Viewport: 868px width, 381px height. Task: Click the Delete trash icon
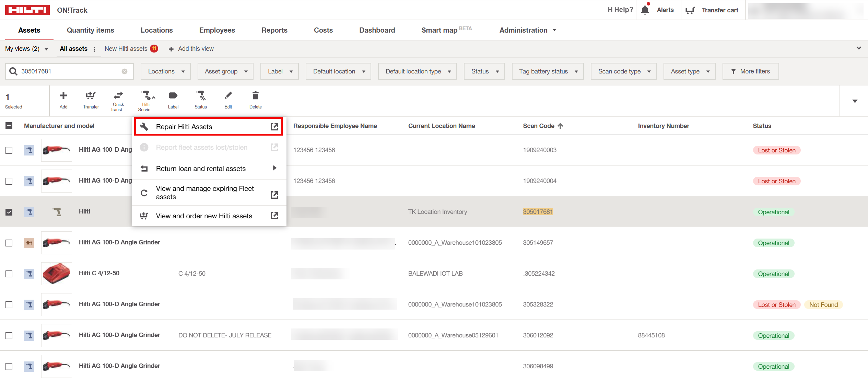(x=255, y=96)
